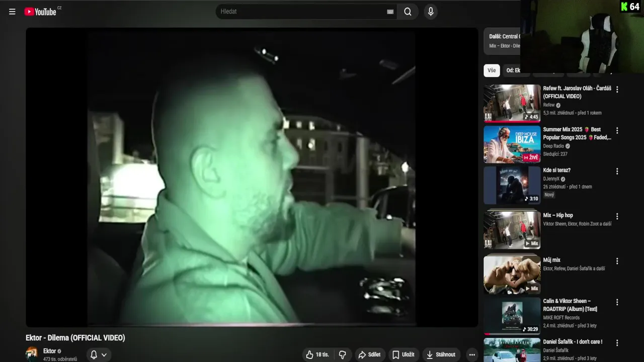Click the magnifier search button

[408, 12]
